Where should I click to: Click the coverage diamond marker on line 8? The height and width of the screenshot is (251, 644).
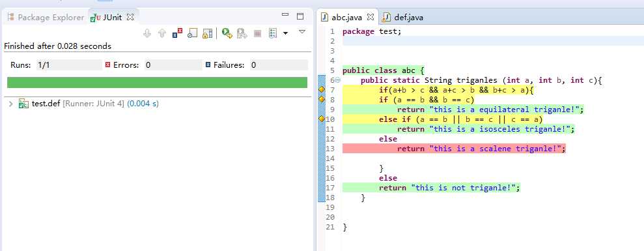point(322,99)
